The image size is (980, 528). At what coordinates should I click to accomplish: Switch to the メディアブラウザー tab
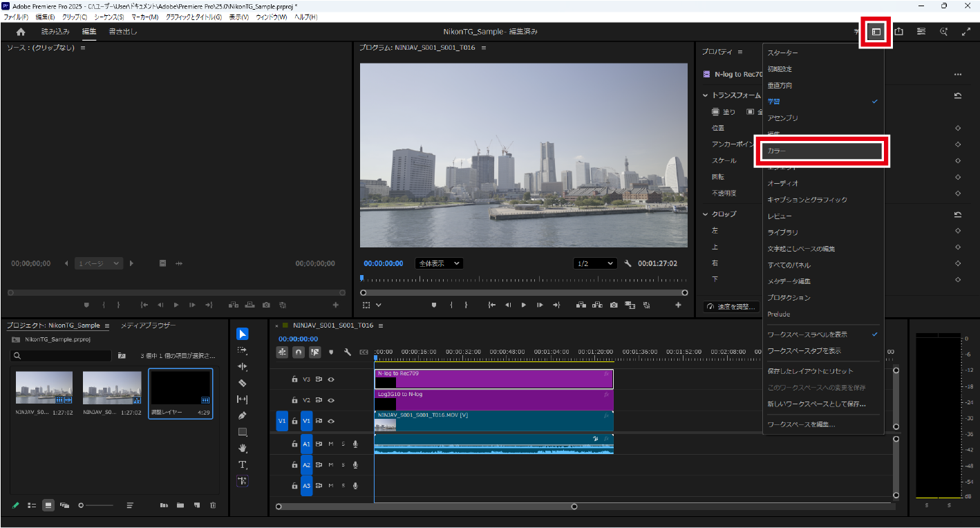148,326
